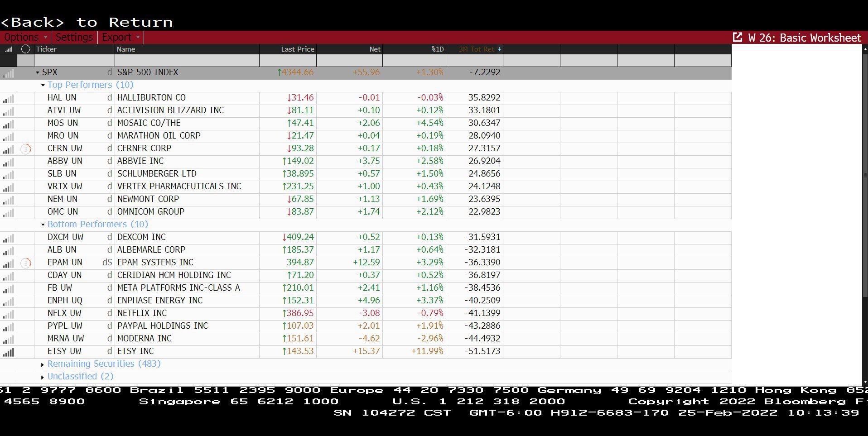This screenshot has height=436, width=868.
Task: Open the Options dropdown menu
Action: point(25,37)
